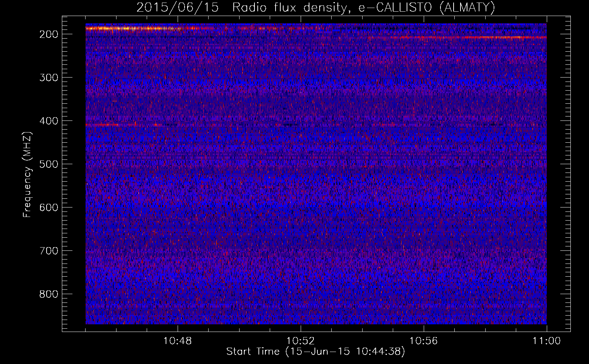Screen dimensions: 589x364
Task: Click the 800 frequency tick label
Action: tap(48, 294)
